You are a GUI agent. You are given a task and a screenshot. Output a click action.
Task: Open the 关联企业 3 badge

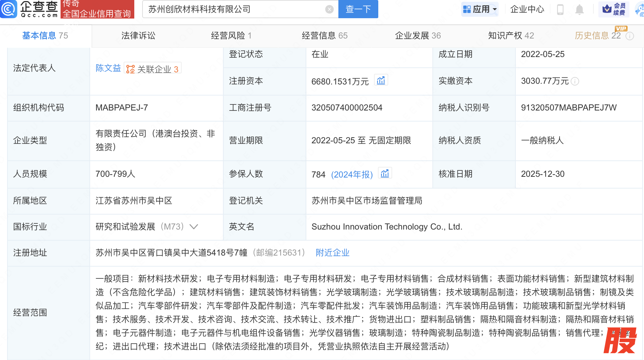coord(153,69)
